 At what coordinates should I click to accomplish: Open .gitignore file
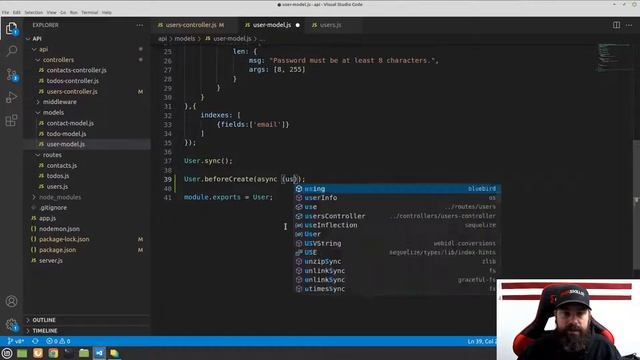pos(53,208)
